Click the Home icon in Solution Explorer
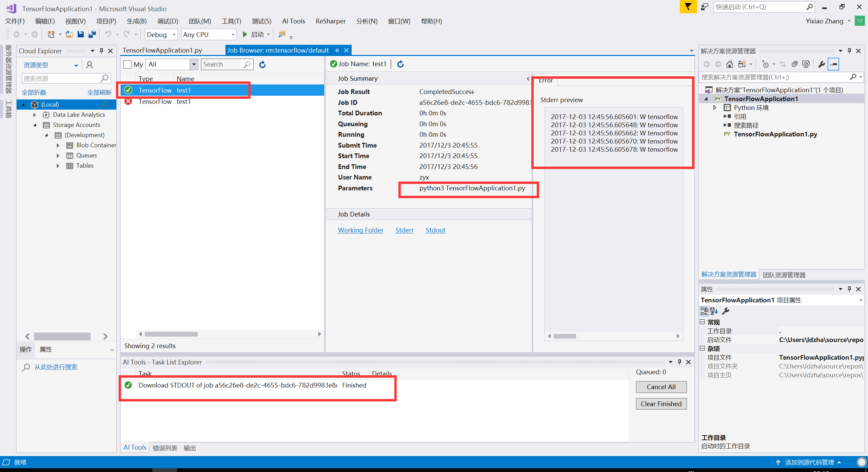Image resolution: width=868 pixels, height=472 pixels. coord(729,64)
